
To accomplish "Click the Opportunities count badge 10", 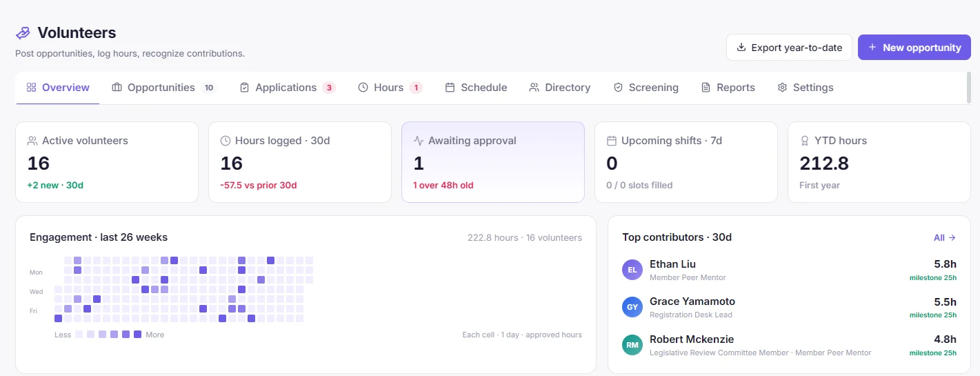I will pos(209,88).
